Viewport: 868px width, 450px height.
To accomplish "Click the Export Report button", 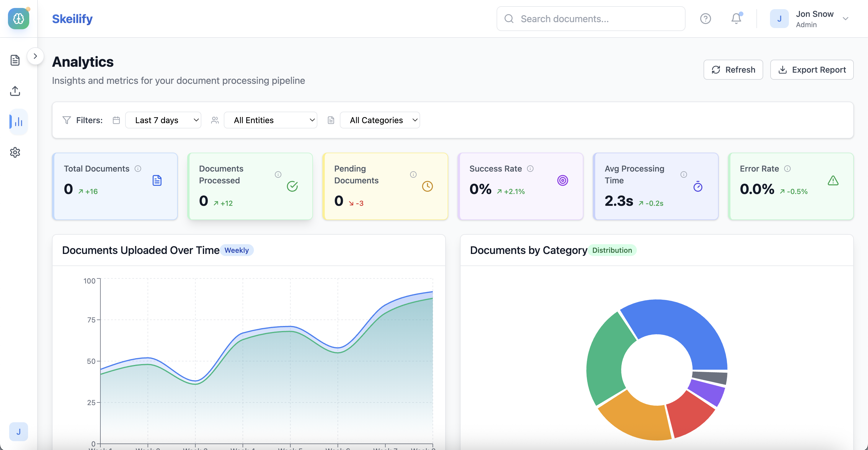I will [x=811, y=70].
